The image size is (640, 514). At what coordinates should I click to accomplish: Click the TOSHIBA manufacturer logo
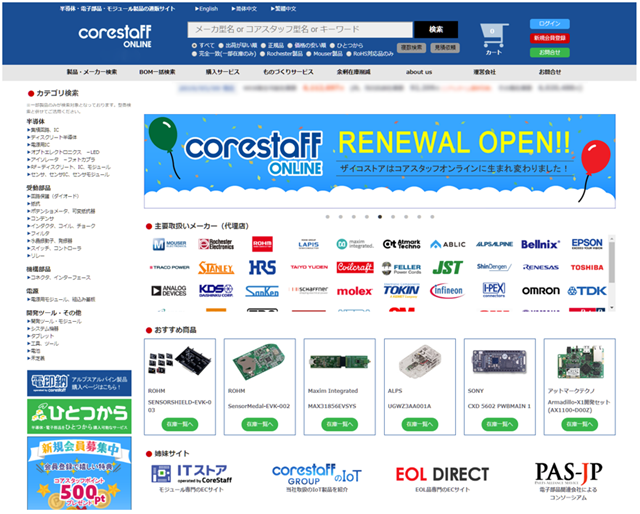587,267
